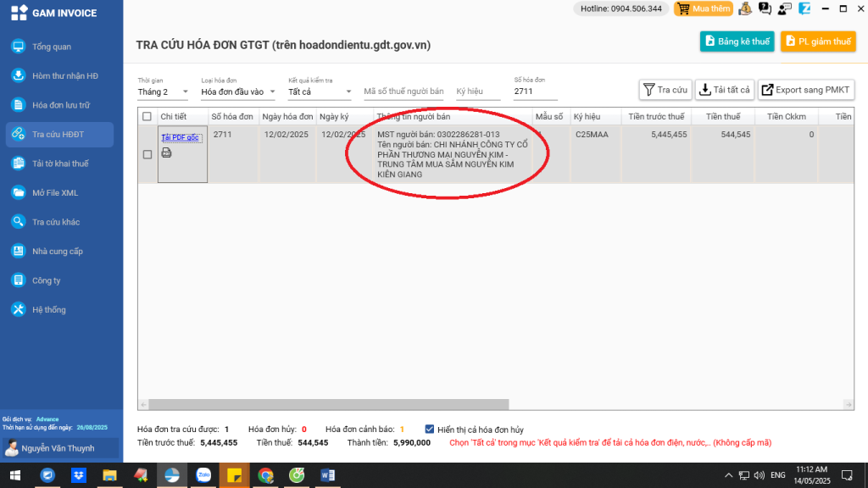Uncheck Hiển thị cả hóa đơn hủy
868x488 pixels.
430,430
